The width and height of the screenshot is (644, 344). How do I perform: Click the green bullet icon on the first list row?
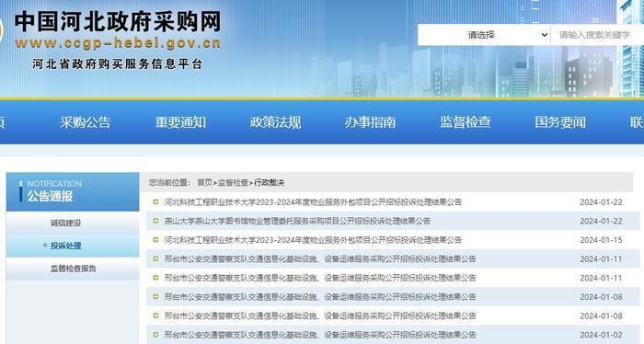155,202
